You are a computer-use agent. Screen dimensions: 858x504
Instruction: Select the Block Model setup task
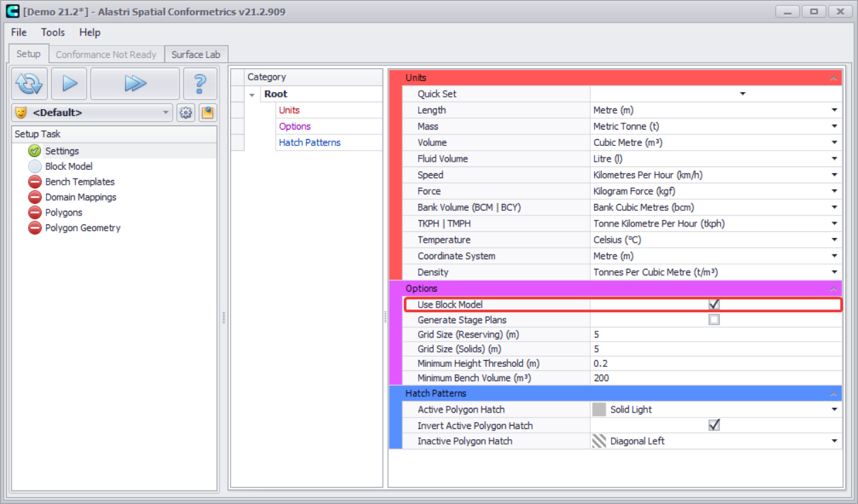[69, 166]
